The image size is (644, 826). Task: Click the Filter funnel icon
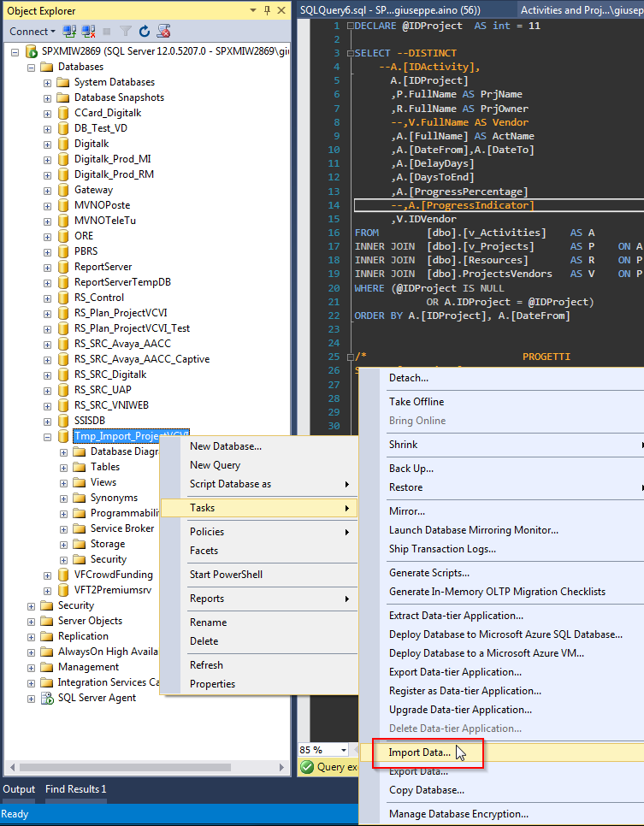click(127, 32)
